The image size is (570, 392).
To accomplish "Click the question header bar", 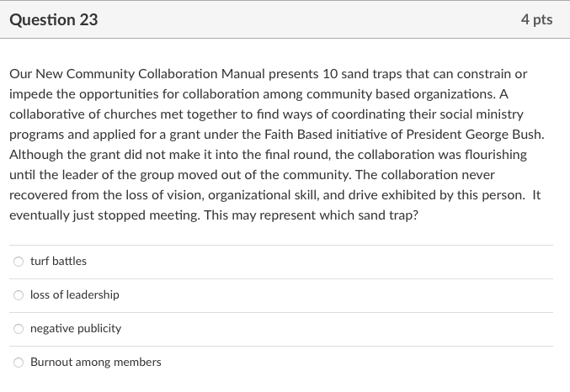I will tap(286, 19).
